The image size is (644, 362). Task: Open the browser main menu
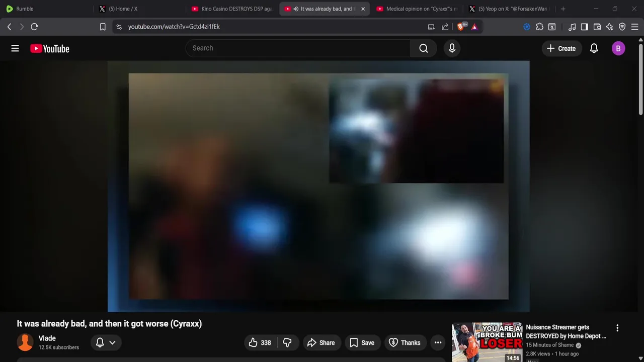(635, 27)
